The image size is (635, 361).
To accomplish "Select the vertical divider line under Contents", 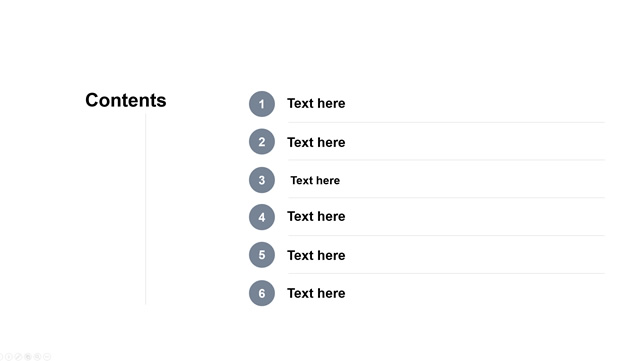I will [x=146, y=209].
